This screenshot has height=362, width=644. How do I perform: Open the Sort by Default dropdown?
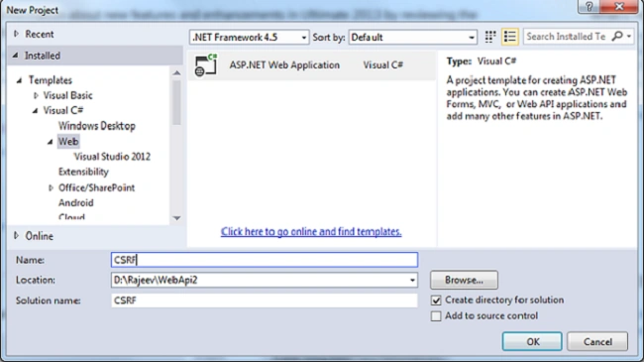click(x=413, y=37)
